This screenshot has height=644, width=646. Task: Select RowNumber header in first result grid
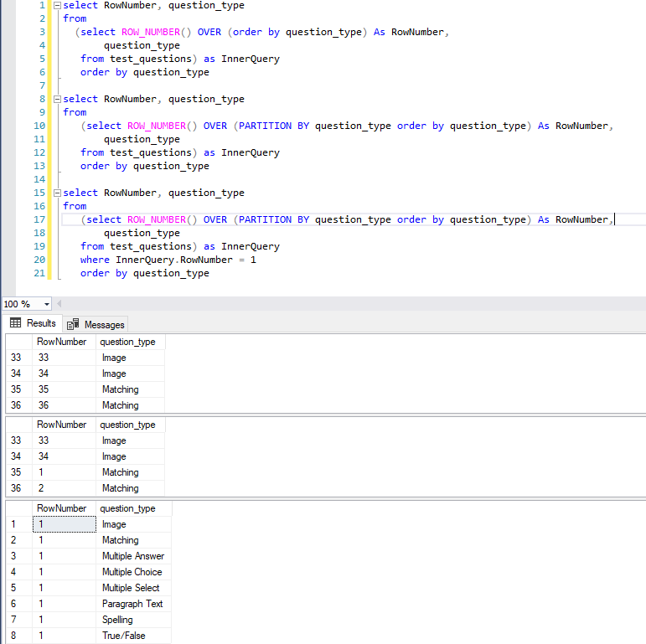pos(64,342)
